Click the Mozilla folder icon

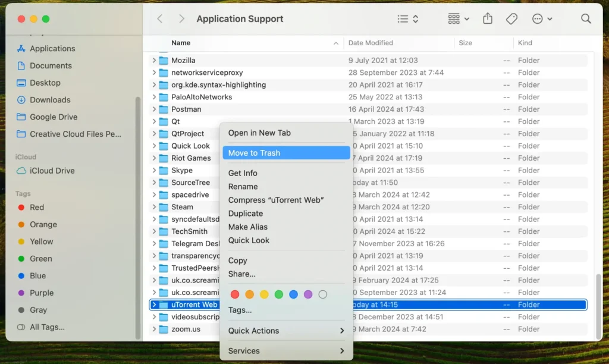pyautogui.click(x=164, y=60)
